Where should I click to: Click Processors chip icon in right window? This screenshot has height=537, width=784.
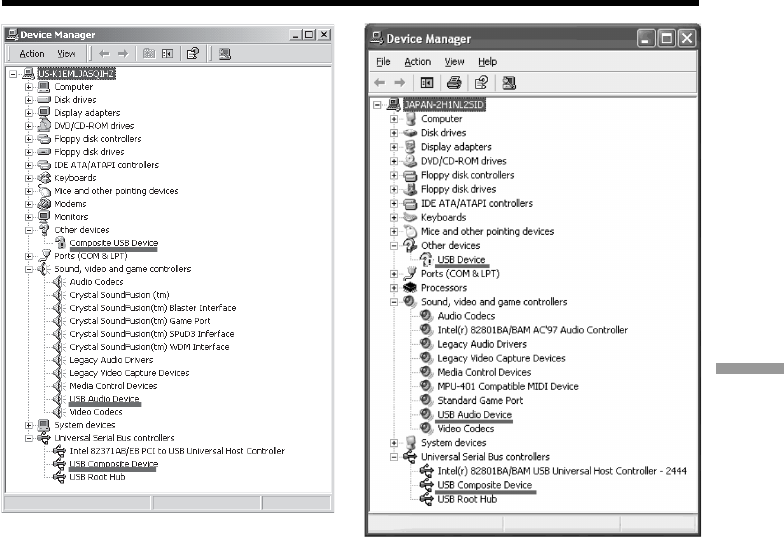point(410,288)
